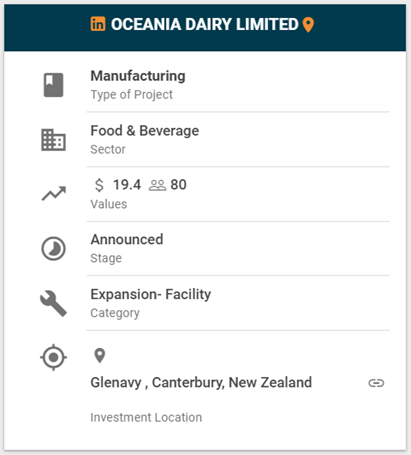This screenshot has width=411, height=455.
Task: Click the people icon next to 80
Action: coord(157,185)
